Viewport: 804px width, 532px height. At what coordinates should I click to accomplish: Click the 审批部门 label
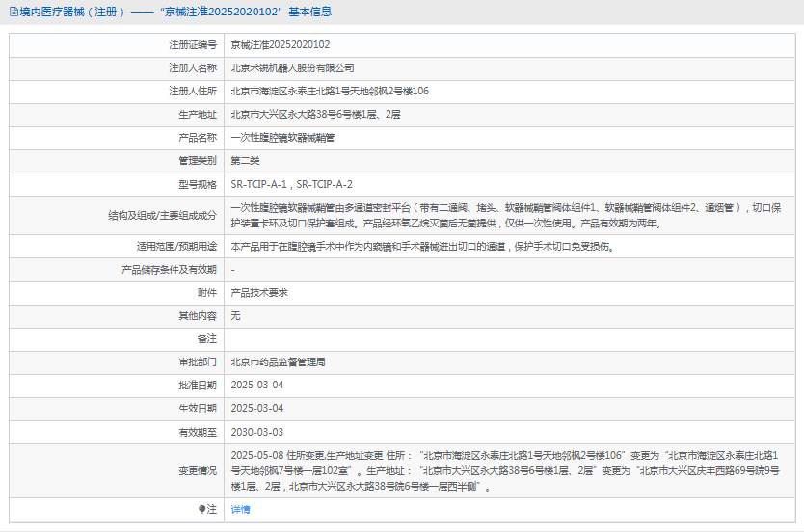point(198,362)
